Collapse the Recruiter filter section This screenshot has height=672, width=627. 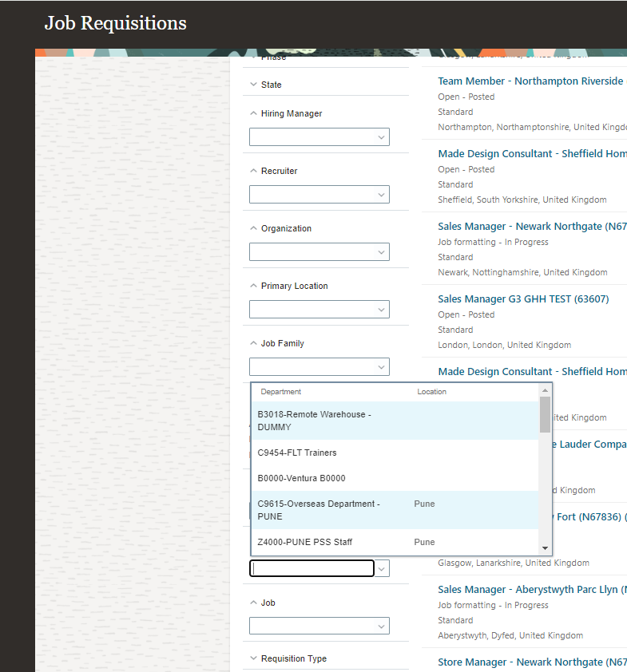tap(253, 171)
